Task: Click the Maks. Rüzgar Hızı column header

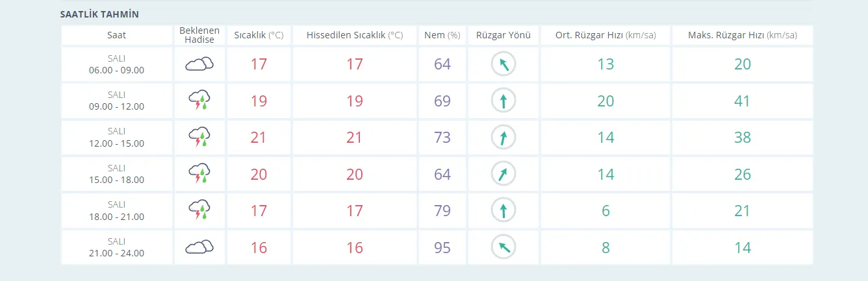Action: click(742, 35)
